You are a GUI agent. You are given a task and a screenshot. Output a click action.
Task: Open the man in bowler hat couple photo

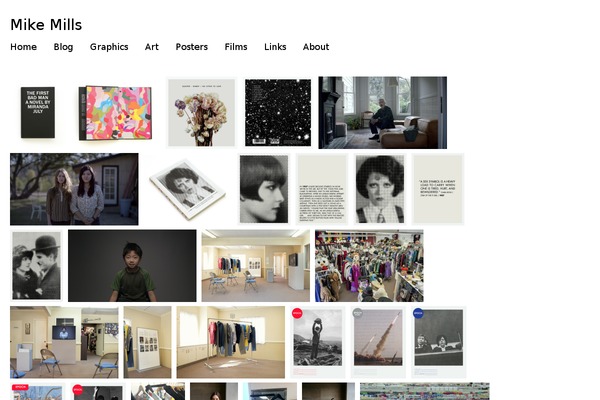(36, 266)
